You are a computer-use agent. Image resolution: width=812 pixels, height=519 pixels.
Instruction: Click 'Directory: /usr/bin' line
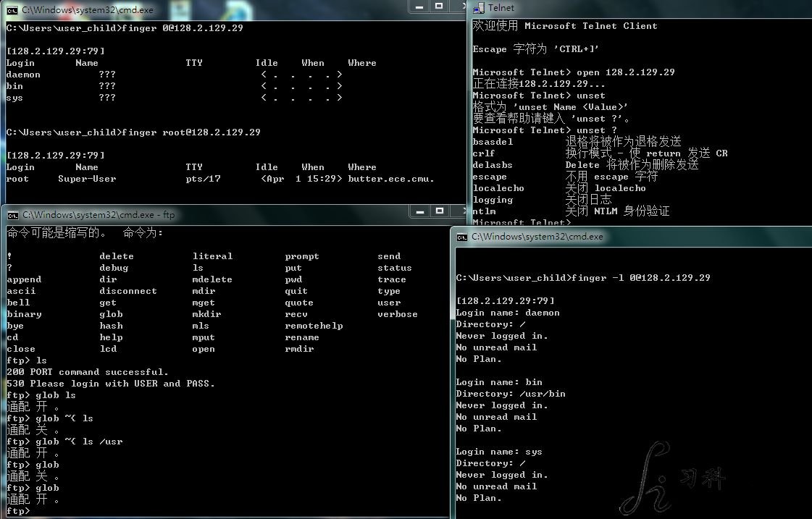(x=511, y=394)
